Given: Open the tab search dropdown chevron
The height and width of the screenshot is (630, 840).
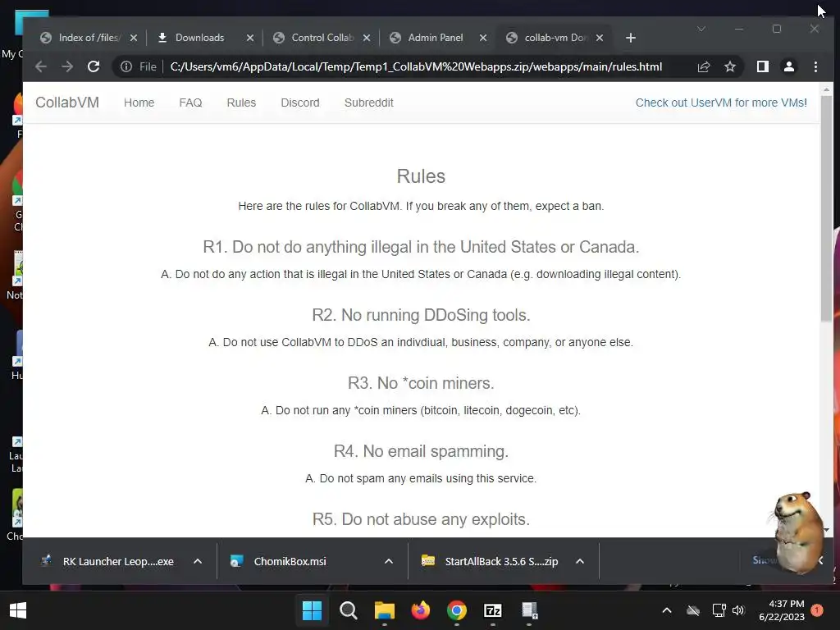Looking at the screenshot, I should [x=701, y=29].
